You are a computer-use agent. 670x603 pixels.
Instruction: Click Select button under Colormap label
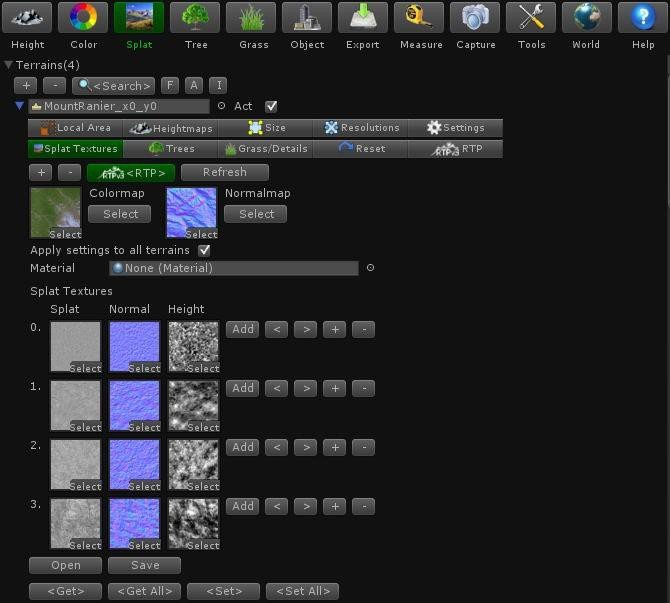point(120,214)
